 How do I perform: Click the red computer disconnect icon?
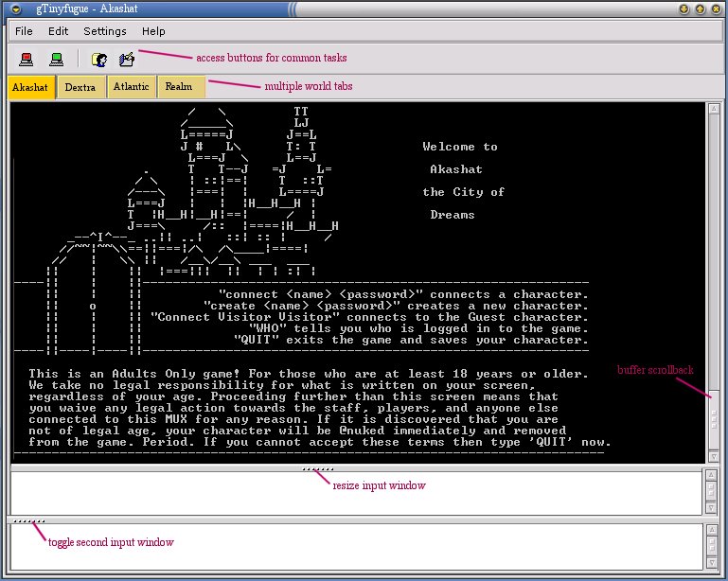point(26,59)
